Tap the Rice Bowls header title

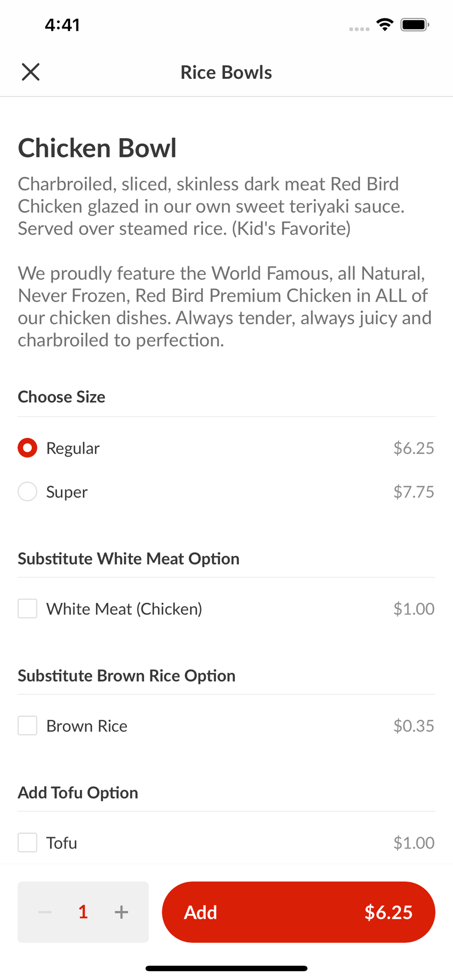[226, 72]
